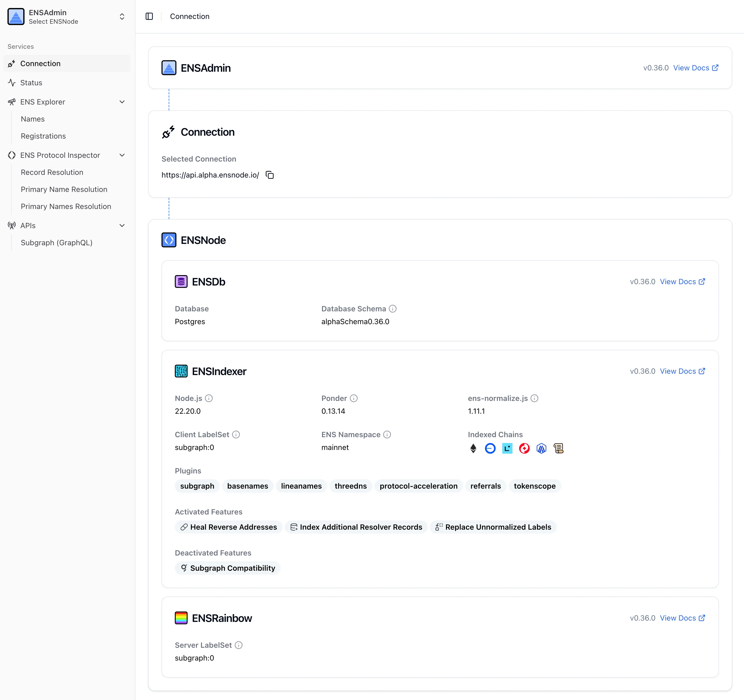
Task: Collapse the ENS Explorer section
Action: click(x=122, y=102)
